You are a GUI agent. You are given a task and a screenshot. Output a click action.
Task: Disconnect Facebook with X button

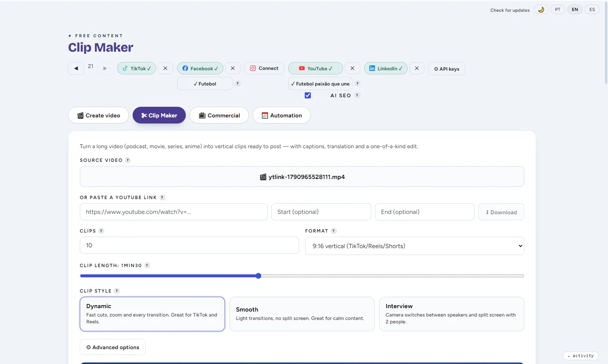[x=233, y=68]
